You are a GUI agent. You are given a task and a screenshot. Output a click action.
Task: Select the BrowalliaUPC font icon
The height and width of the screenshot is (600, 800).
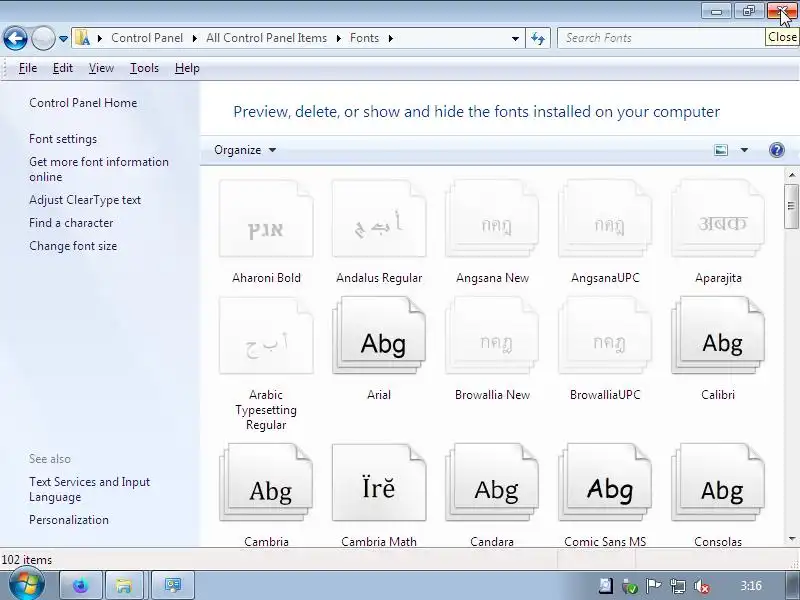click(x=605, y=335)
